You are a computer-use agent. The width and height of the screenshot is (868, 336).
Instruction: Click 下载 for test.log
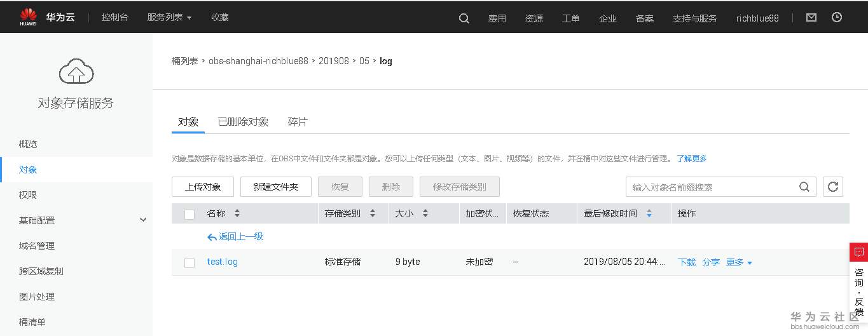pos(687,262)
